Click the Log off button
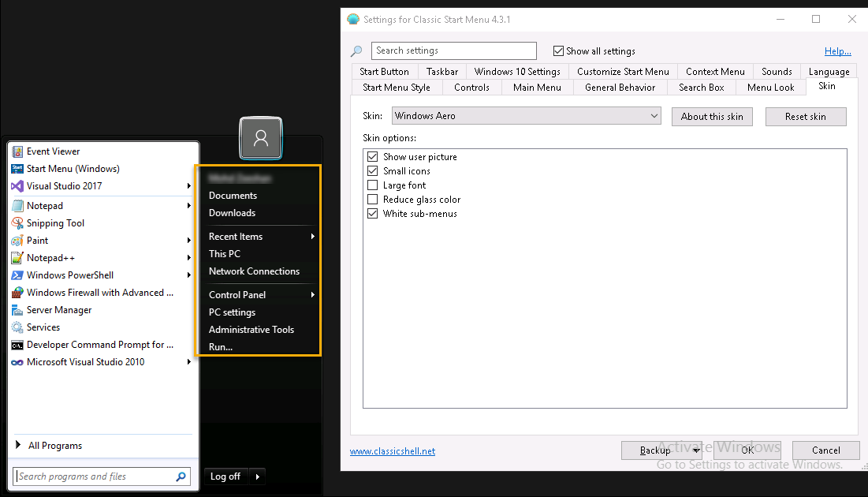This screenshot has width=868, height=497. coord(227,476)
